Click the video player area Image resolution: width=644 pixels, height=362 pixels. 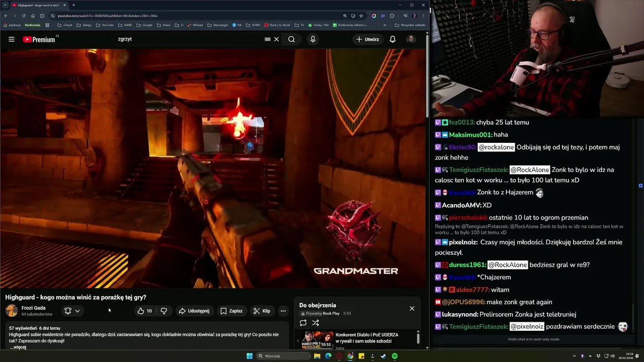pyautogui.click(x=213, y=168)
